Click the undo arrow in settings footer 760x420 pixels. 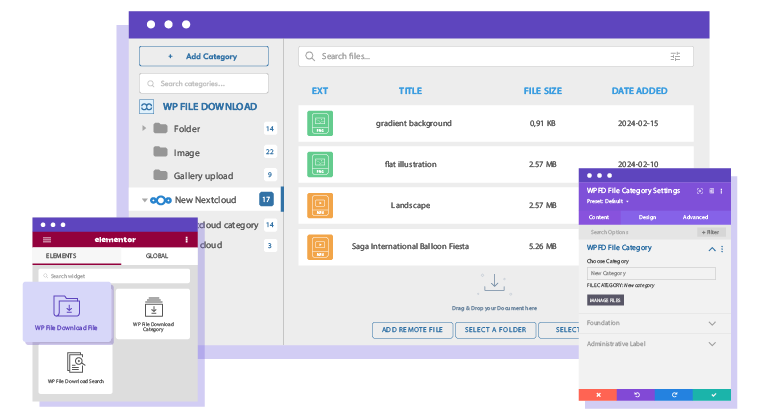636,395
